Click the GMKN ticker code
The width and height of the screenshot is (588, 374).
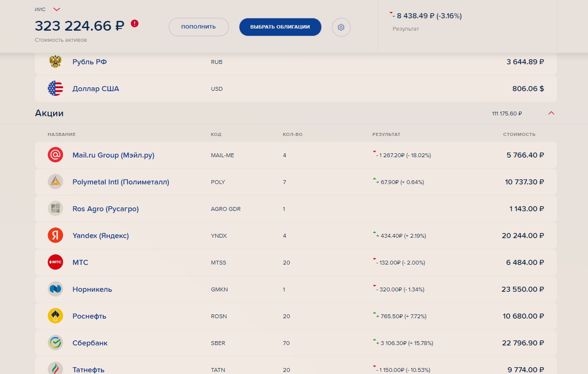pos(219,290)
